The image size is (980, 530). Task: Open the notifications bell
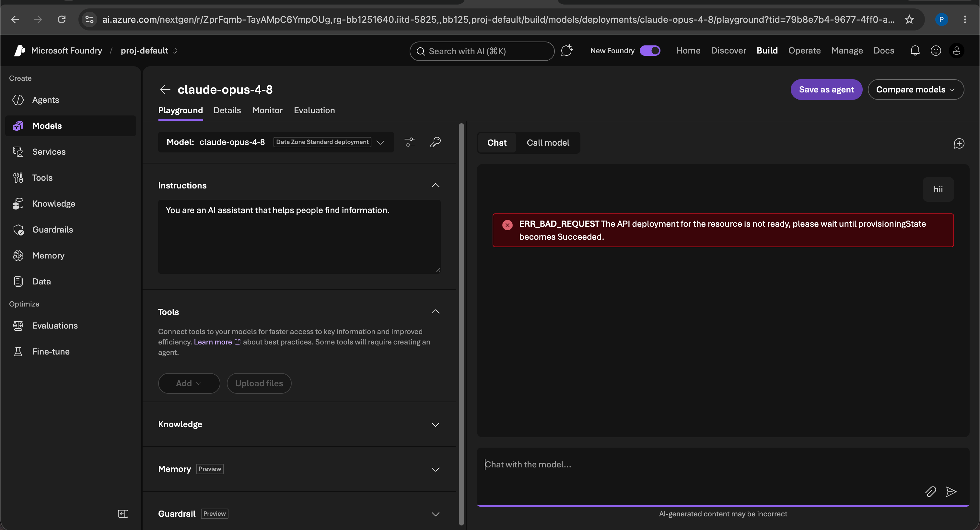tap(915, 51)
